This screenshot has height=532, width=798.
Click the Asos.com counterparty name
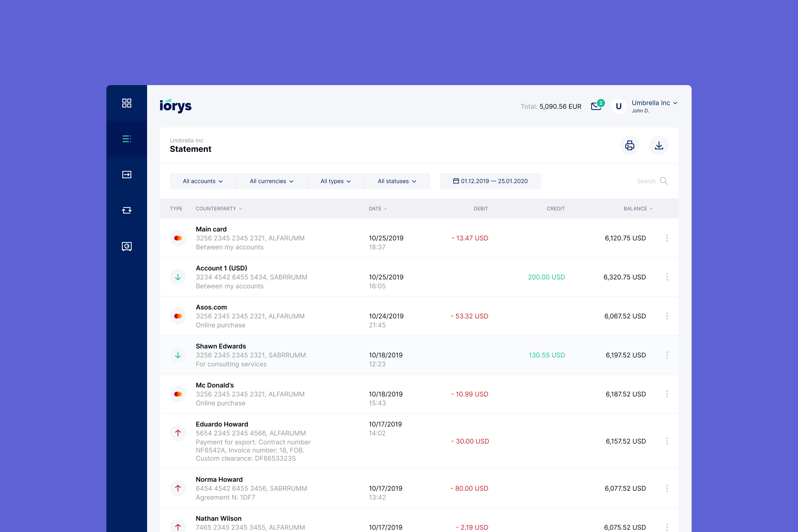point(211,307)
